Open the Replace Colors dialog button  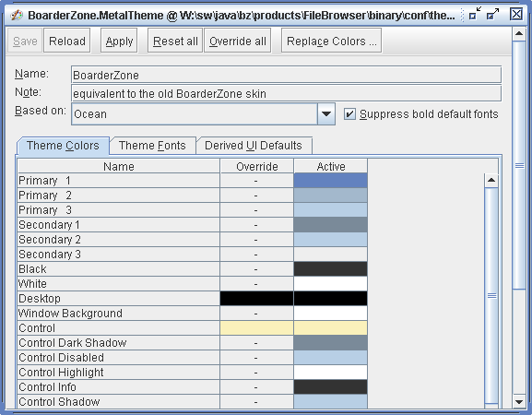(332, 41)
